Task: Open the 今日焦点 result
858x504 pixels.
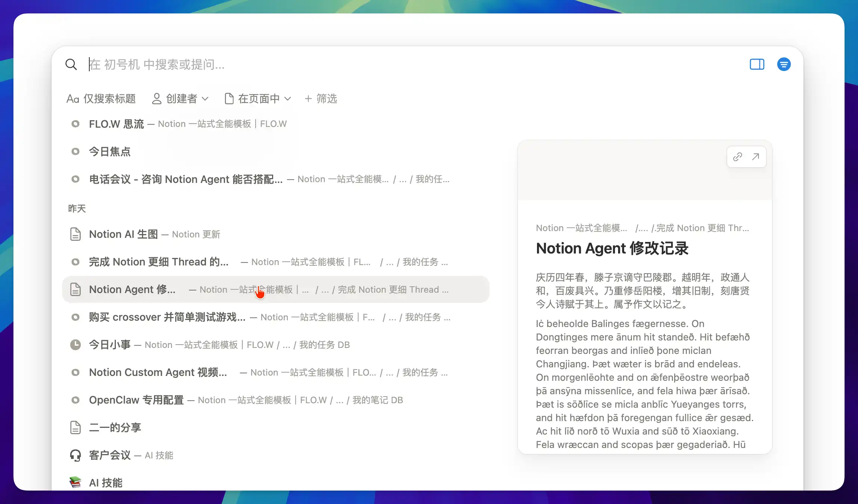Action: 109,152
